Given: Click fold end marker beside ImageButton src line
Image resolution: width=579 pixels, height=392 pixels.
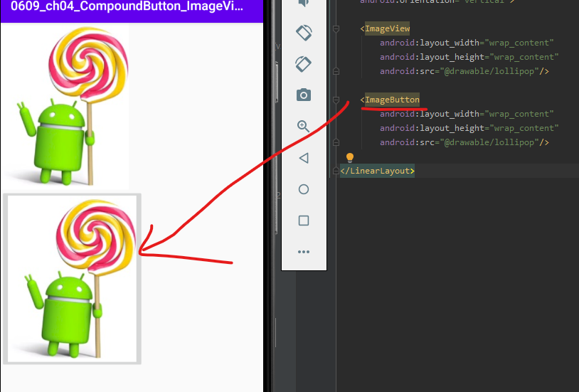Looking at the screenshot, I should pyautogui.click(x=336, y=142).
